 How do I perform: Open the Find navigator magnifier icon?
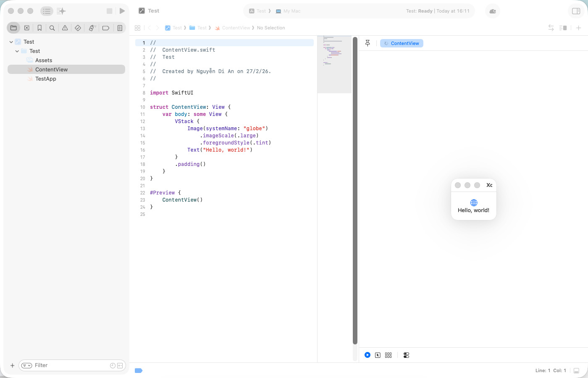[52, 28]
